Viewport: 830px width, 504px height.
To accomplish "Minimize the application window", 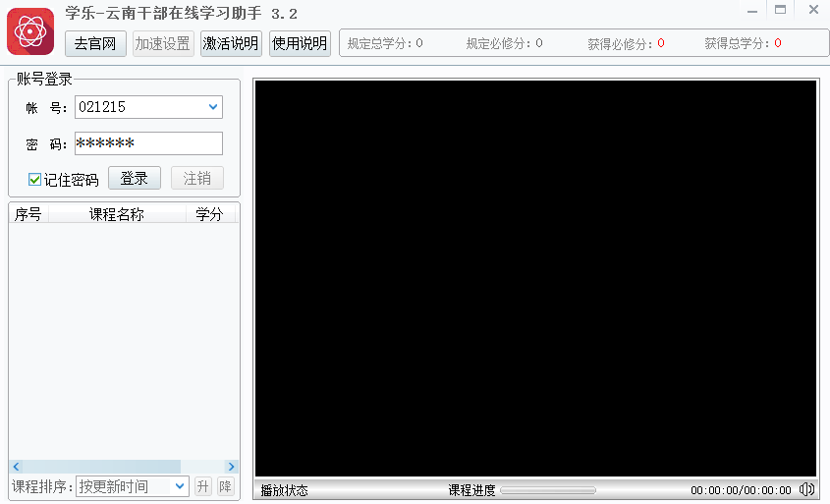I will pyautogui.click(x=752, y=10).
